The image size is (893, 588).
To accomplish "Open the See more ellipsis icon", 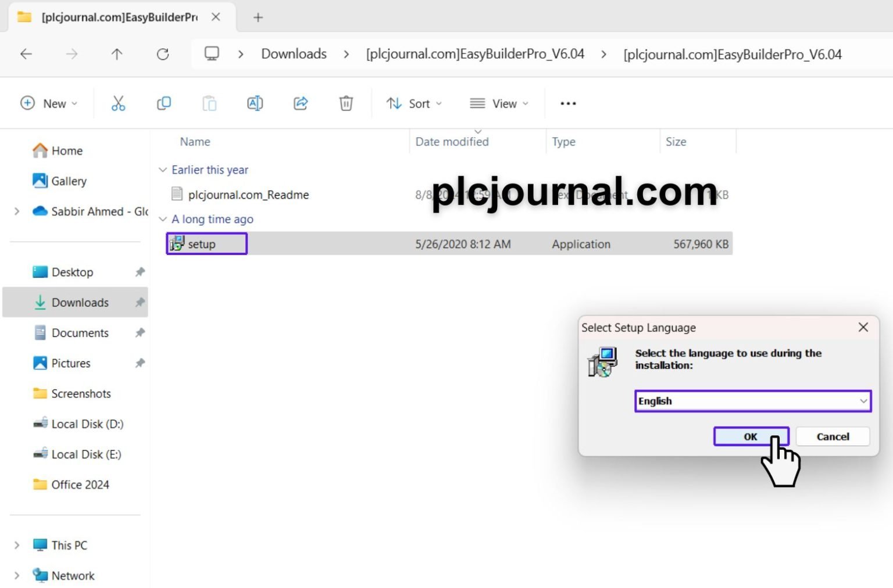I will pos(567,103).
